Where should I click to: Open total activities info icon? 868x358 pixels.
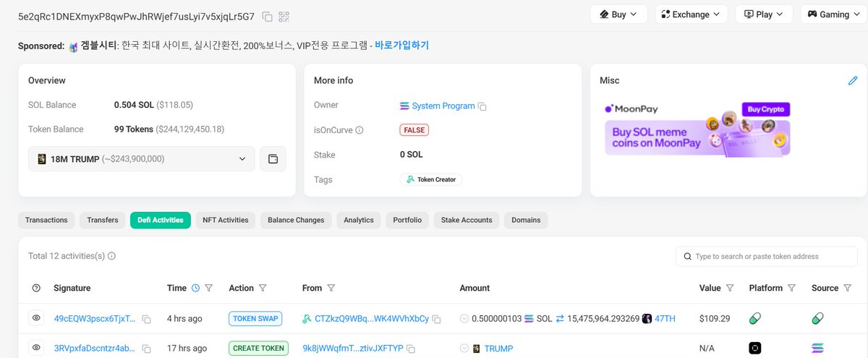point(111,256)
